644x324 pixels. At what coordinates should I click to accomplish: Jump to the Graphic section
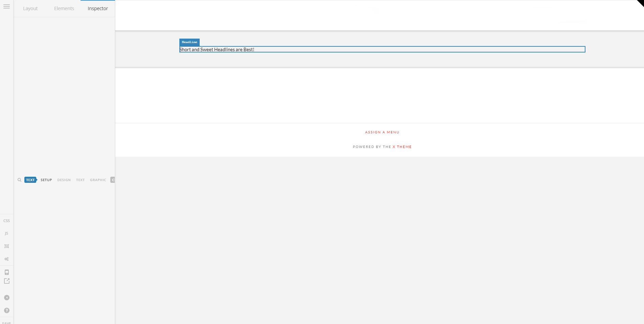click(98, 180)
